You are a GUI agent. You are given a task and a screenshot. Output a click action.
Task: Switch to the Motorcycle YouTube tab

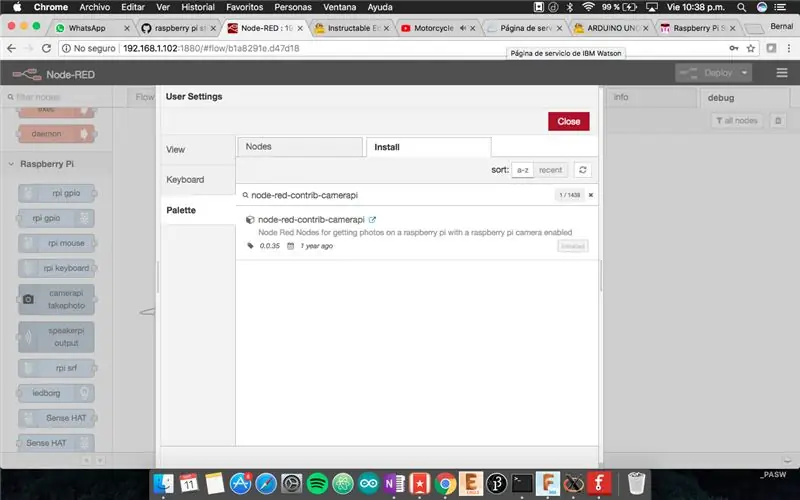coord(438,28)
